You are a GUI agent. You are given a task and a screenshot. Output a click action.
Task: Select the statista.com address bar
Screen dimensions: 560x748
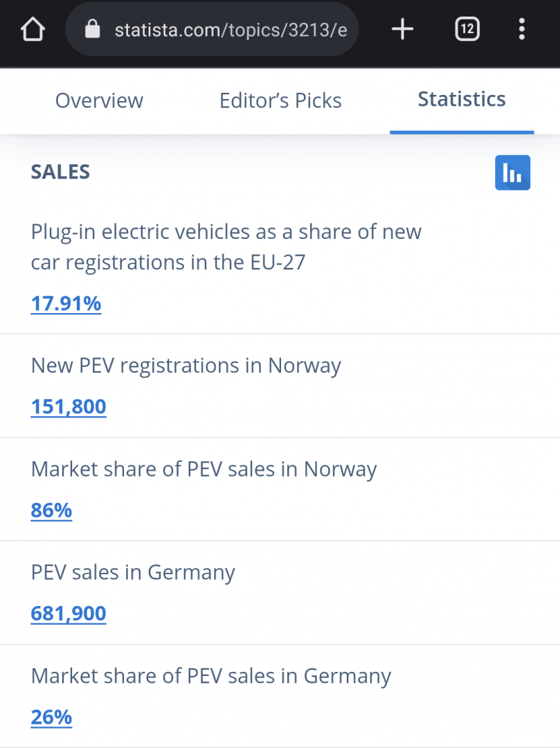230,30
